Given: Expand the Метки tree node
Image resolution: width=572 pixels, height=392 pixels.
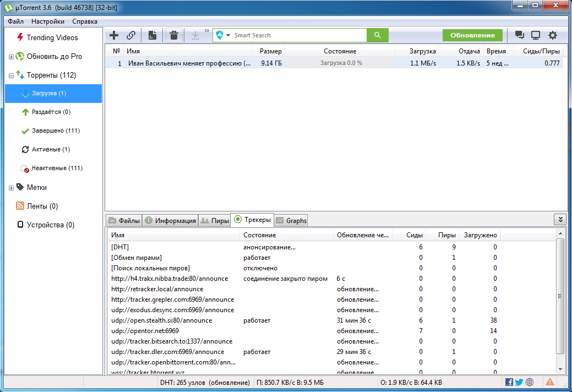Looking at the screenshot, I should coord(12,188).
